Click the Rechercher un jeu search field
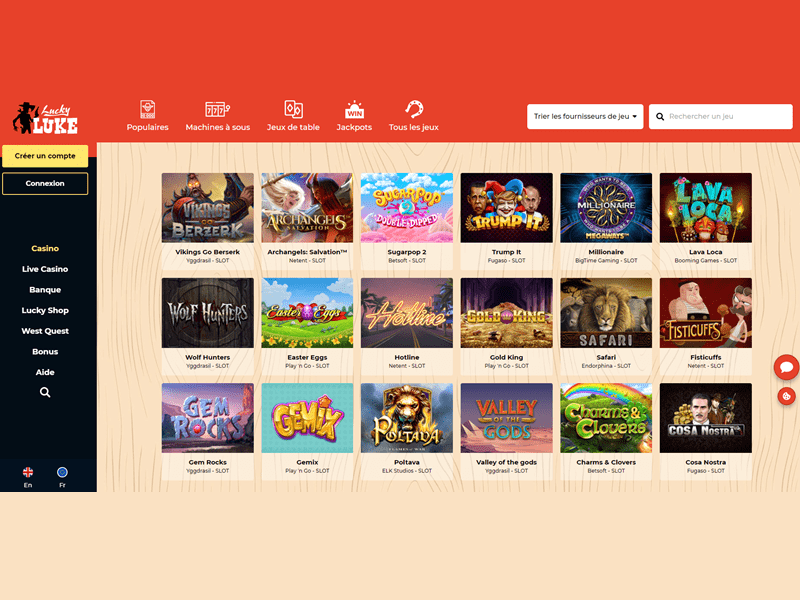 [721, 117]
